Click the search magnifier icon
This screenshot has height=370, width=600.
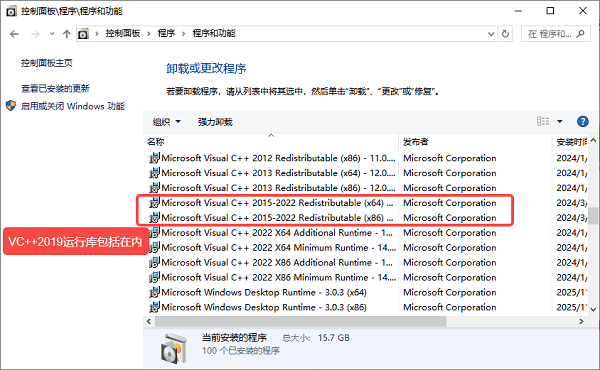580,34
